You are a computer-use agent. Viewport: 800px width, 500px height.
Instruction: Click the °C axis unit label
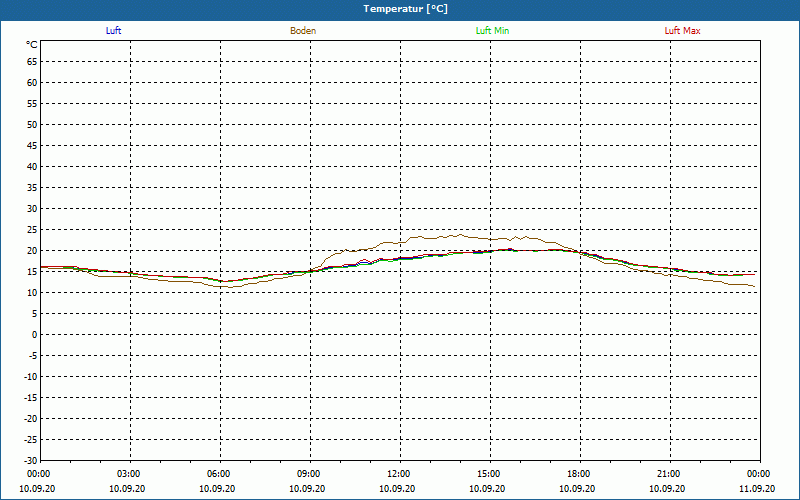coord(32,45)
